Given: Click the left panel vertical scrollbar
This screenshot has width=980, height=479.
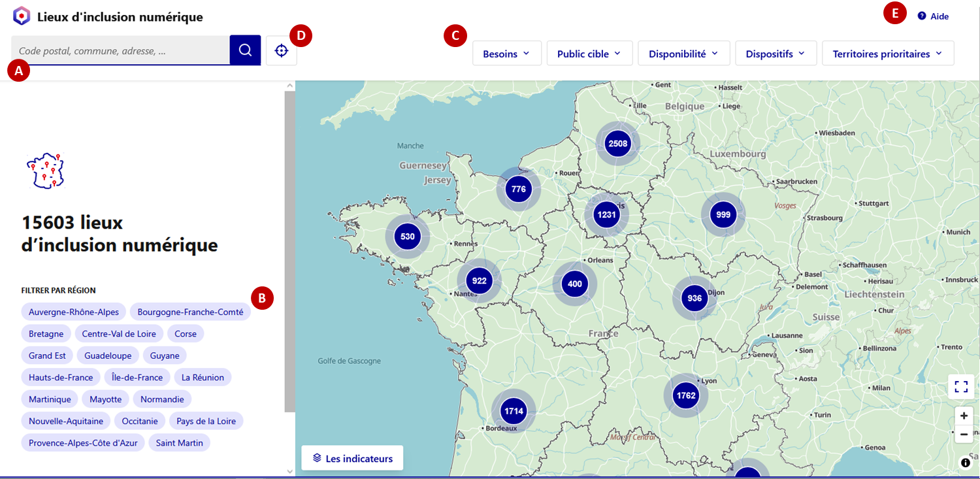Looking at the screenshot, I should [x=289, y=251].
